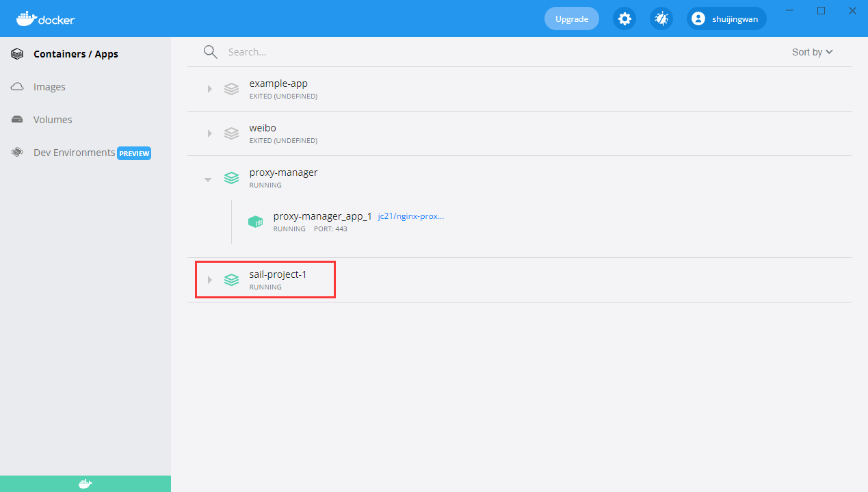Click the example-app stack icon
The width and height of the screenshot is (868, 492).
tap(232, 89)
